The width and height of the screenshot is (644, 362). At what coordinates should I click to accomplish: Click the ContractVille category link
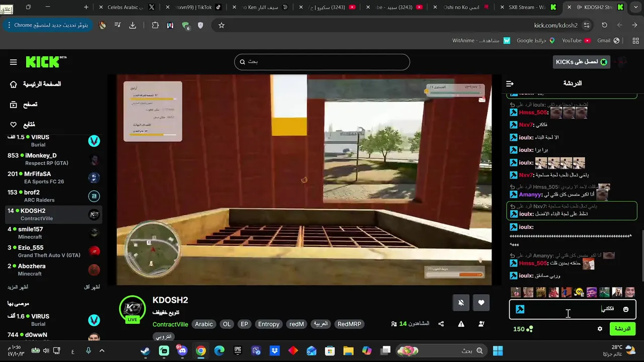point(170,324)
